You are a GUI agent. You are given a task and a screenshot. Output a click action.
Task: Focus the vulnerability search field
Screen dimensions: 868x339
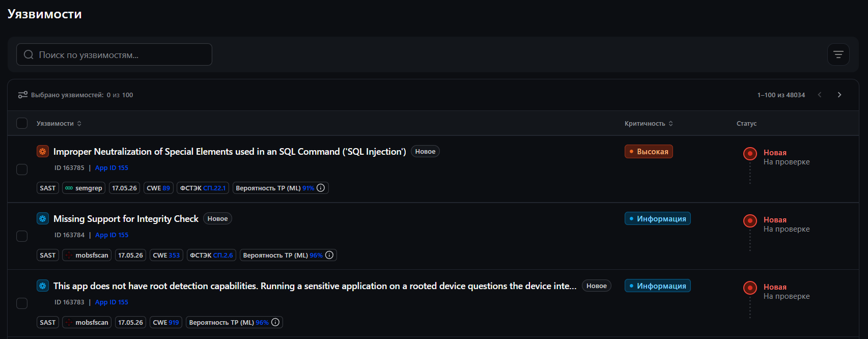114,54
